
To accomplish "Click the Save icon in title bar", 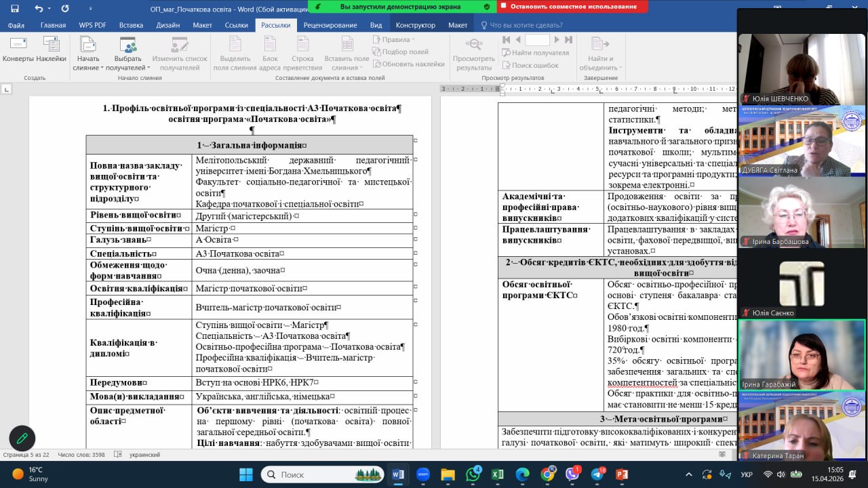I will (x=15, y=9).
